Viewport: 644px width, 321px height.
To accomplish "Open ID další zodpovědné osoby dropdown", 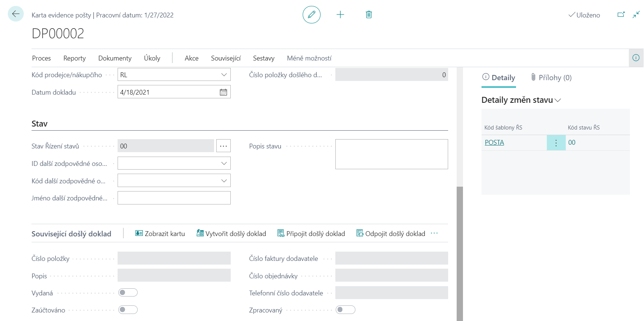I will coord(224,163).
